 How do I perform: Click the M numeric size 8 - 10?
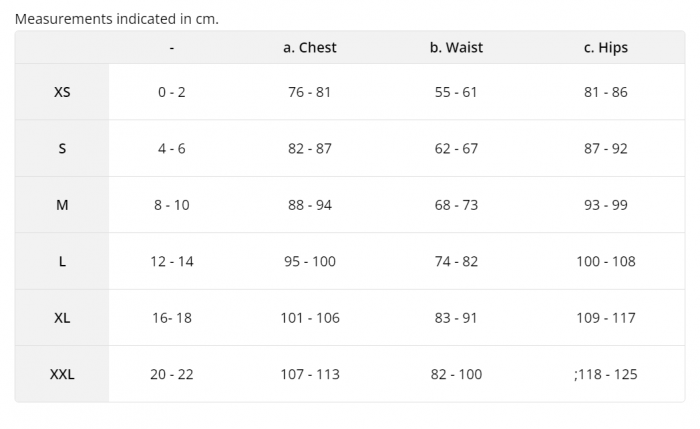pyautogui.click(x=172, y=205)
